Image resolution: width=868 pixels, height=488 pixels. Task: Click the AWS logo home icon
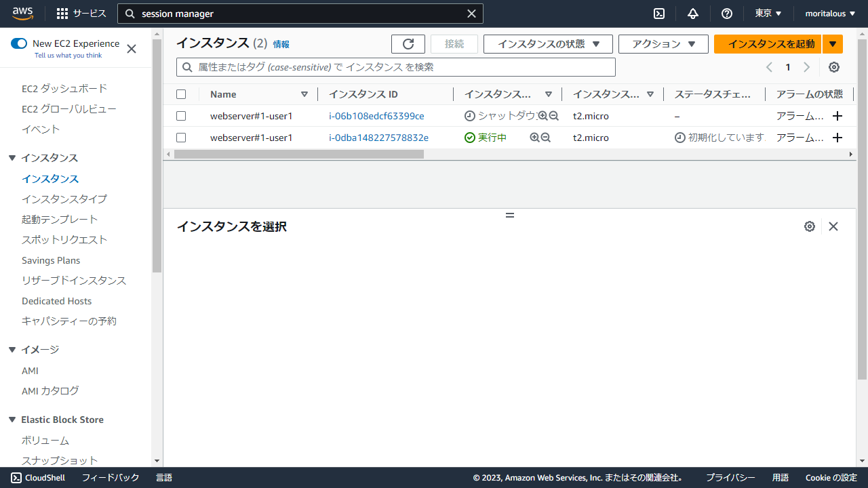click(23, 14)
